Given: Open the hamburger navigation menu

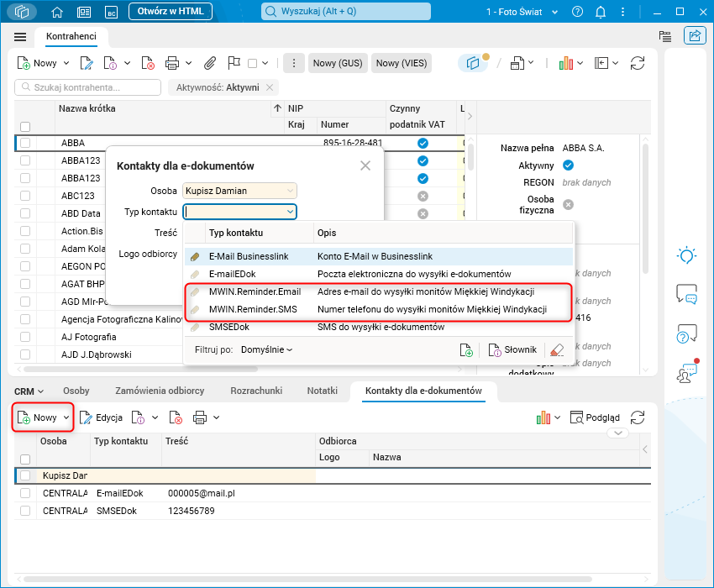Looking at the screenshot, I should pos(20,37).
